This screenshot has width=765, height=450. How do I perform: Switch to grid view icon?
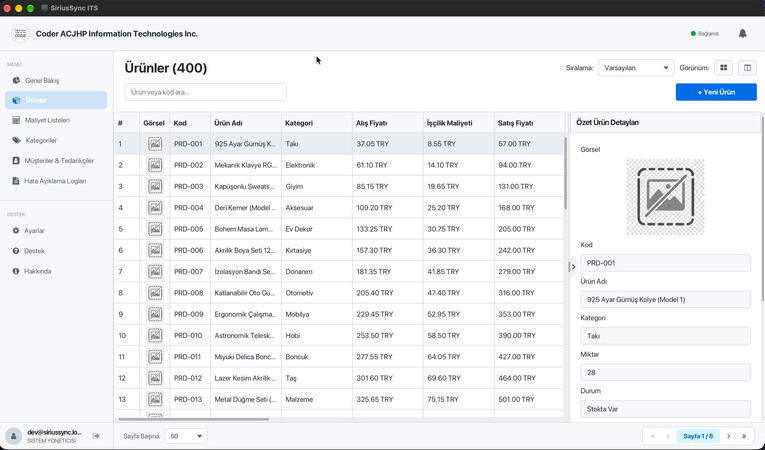point(724,68)
